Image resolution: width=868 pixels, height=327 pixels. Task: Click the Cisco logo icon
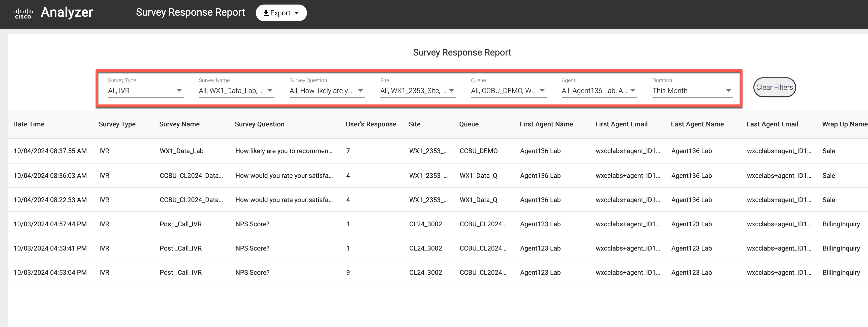[23, 13]
